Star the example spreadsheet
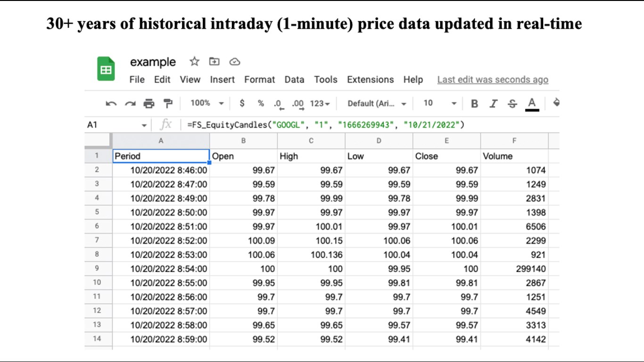The width and height of the screenshot is (644, 362). 194,62
